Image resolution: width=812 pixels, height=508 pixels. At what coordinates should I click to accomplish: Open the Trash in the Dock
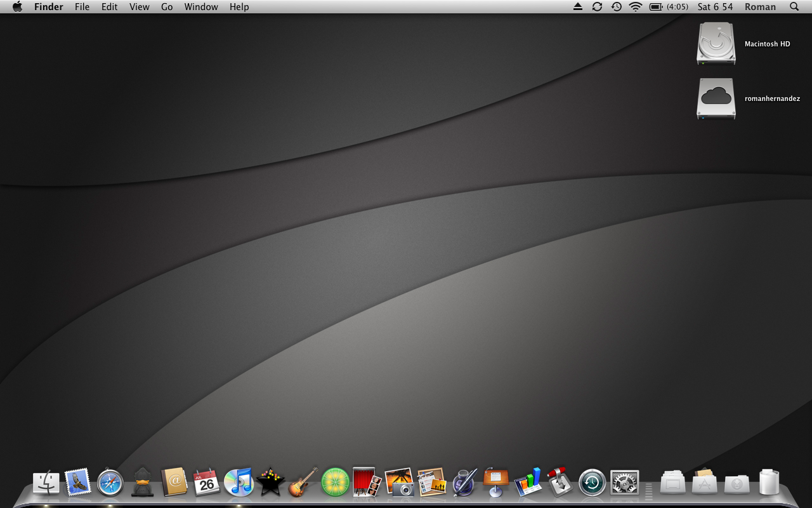coord(769,483)
